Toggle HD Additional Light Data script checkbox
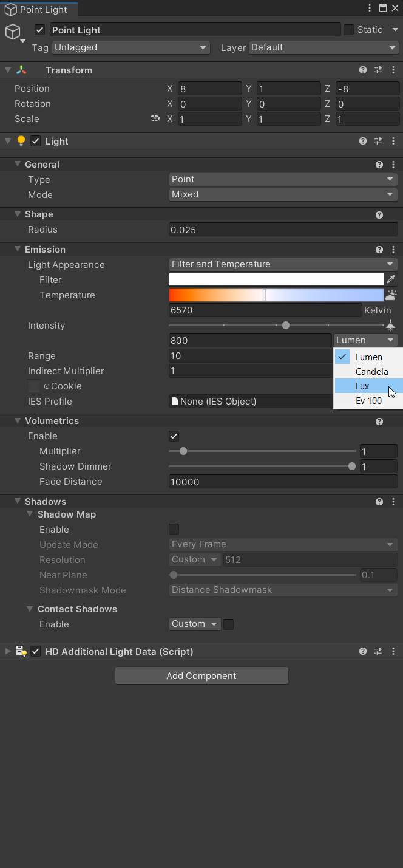The image size is (403, 868). point(36,651)
